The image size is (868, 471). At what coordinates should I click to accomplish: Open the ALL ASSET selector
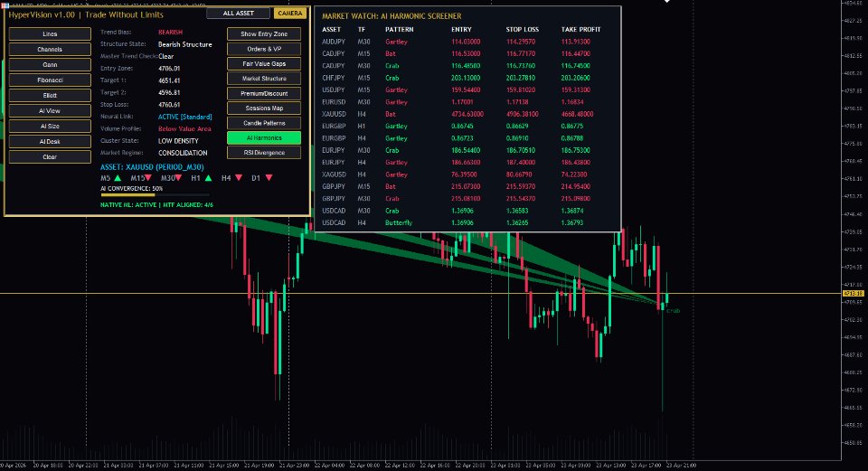click(x=239, y=13)
